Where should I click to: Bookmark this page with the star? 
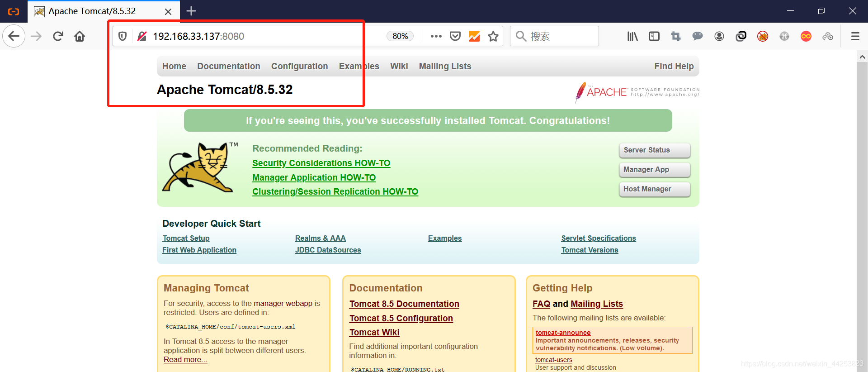(493, 36)
